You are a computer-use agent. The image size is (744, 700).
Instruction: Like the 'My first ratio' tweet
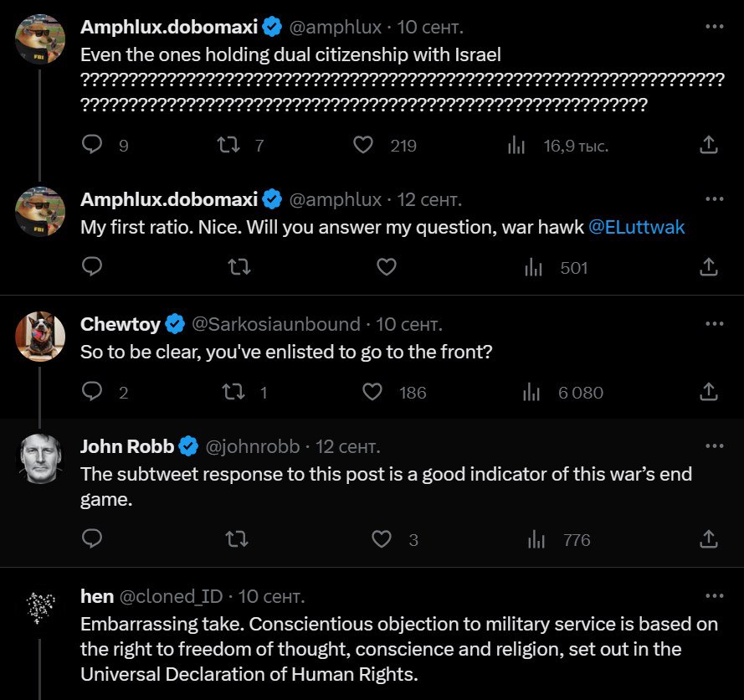click(386, 267)
